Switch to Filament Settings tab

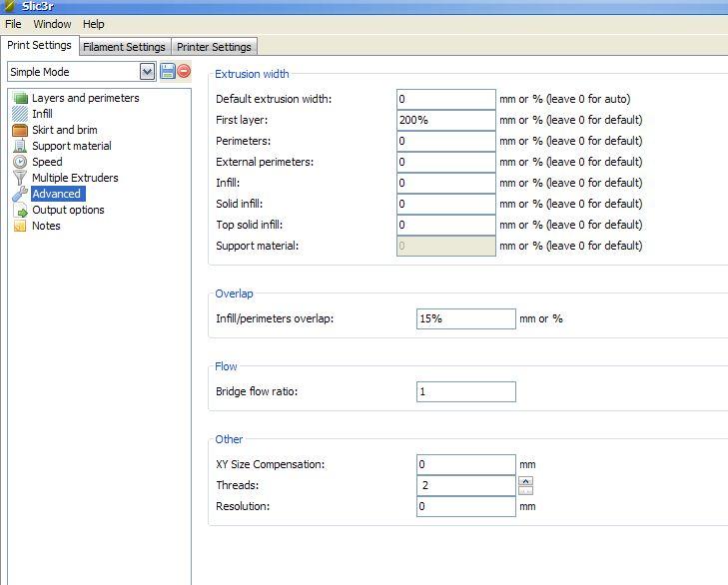(x=125, y=47)
